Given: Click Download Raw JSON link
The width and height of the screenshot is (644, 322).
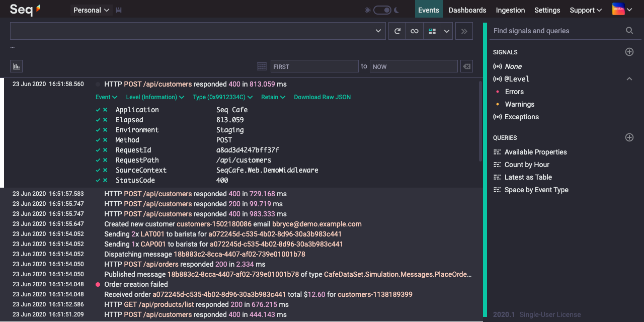Looking at the screenshot, I should 323,97.
